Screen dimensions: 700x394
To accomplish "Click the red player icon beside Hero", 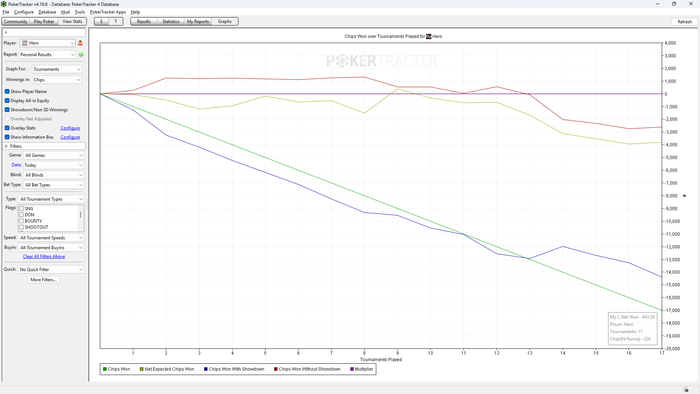I will coord(80,43).
